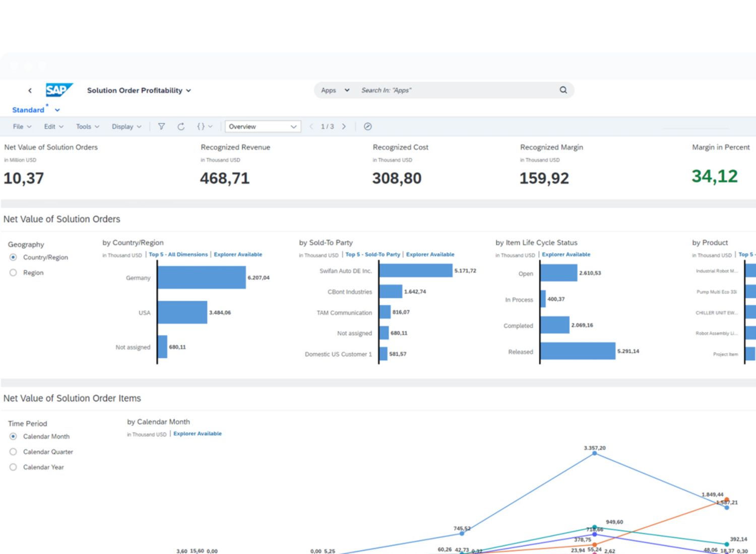Select Calendar Quarter time period
Image resolution: width=756 pixels, height=554 pixels.
tap(14, 452)
